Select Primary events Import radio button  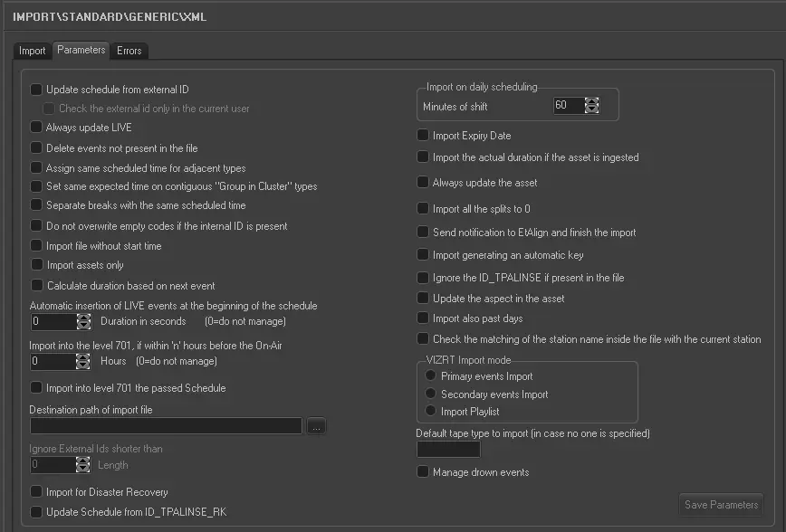(x=431, y=376)
